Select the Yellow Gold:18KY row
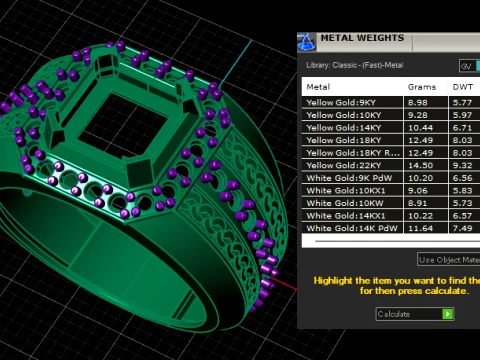480x360 pixels. (391, 140)
